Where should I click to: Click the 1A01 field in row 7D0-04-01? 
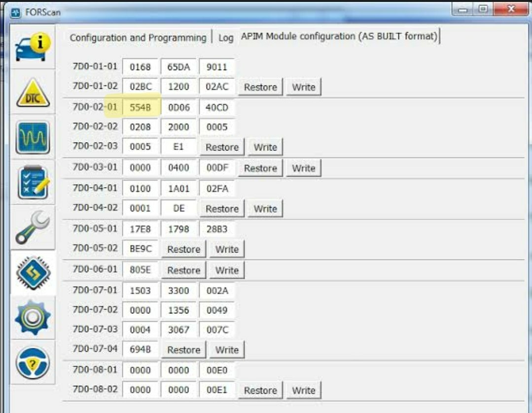[x=178, y=188]
